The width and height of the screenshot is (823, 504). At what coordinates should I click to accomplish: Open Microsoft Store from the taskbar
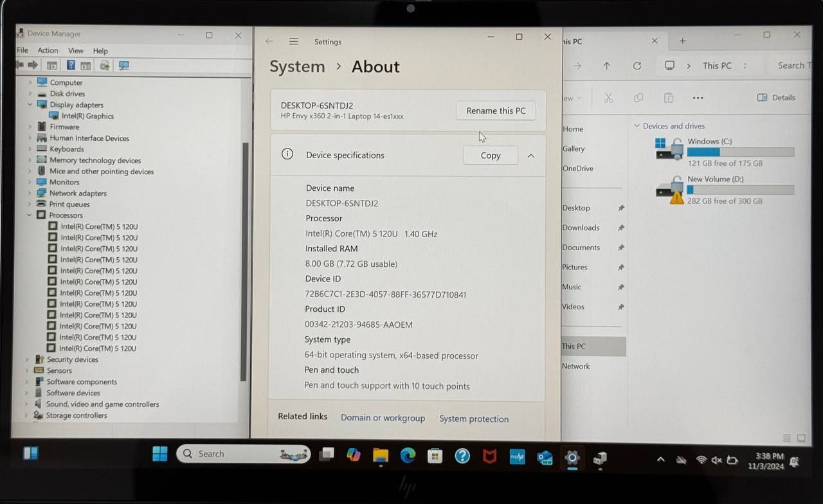[x=435, y=456]
